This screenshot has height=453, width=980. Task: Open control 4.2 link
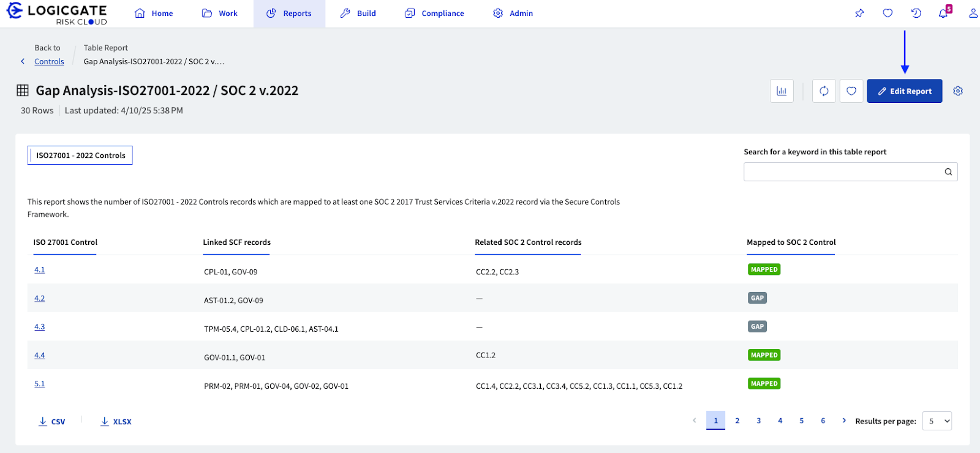[39, 299]
